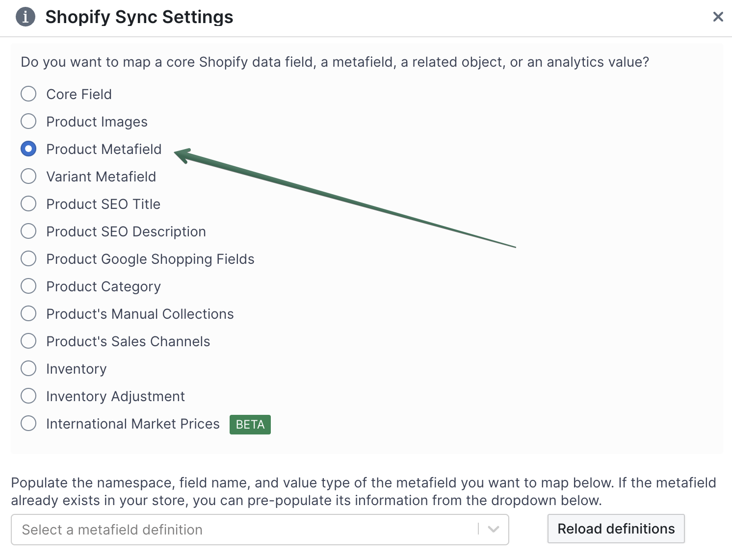732x560 pixels.
Task: Select Product Google Shopping Fields option
Action: click(x=28, y=258)
